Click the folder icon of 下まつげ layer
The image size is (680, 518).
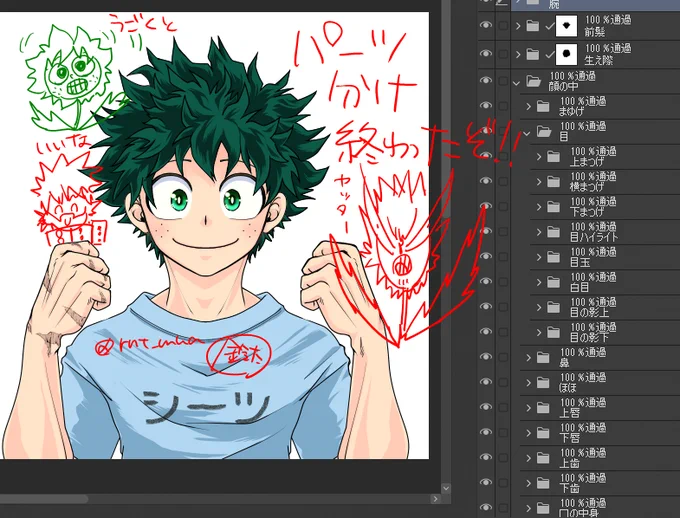[553, 207]
